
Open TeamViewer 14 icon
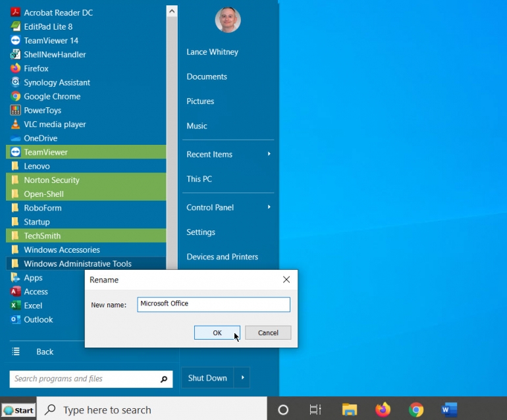tap(15, 40)
